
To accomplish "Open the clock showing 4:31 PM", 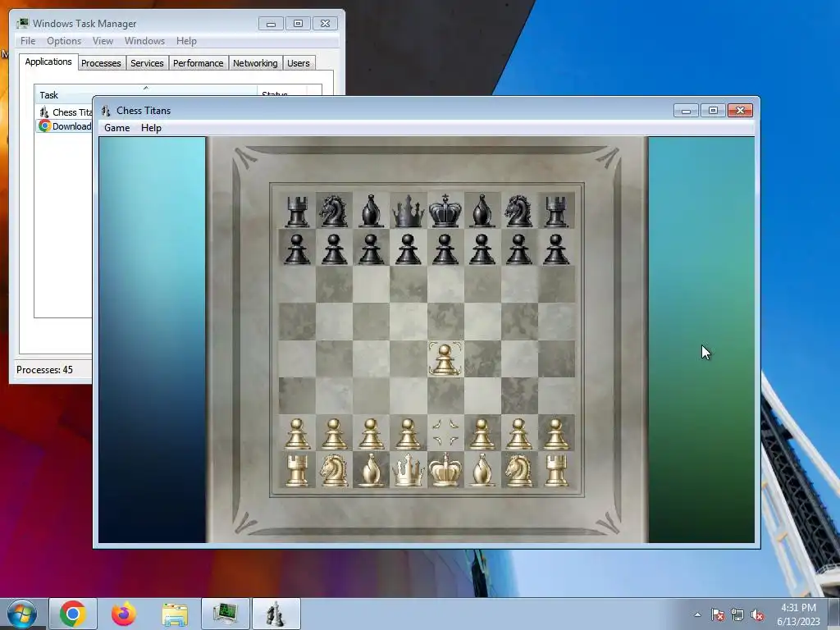I will [x=798, y=614].
